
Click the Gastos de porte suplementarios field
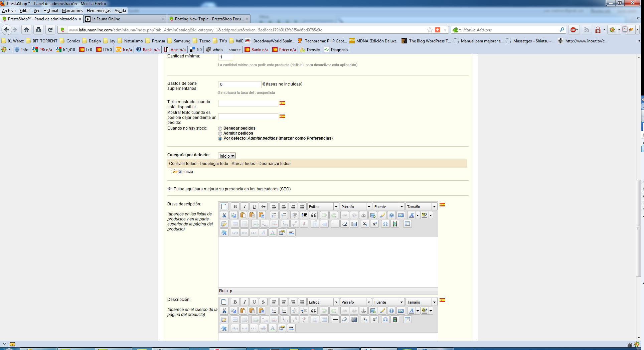click(239, 84)
